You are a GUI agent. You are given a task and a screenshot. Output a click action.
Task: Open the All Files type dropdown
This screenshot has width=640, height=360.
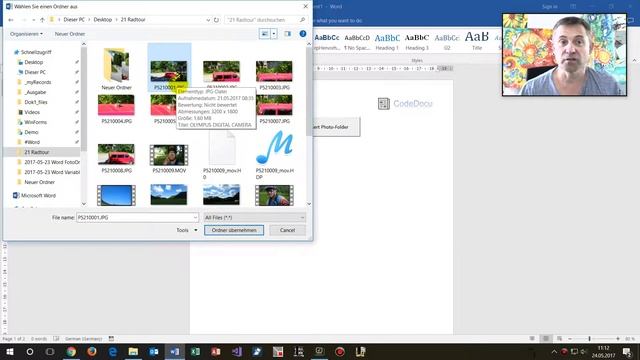pyautogui.click(x=254, y=218)
